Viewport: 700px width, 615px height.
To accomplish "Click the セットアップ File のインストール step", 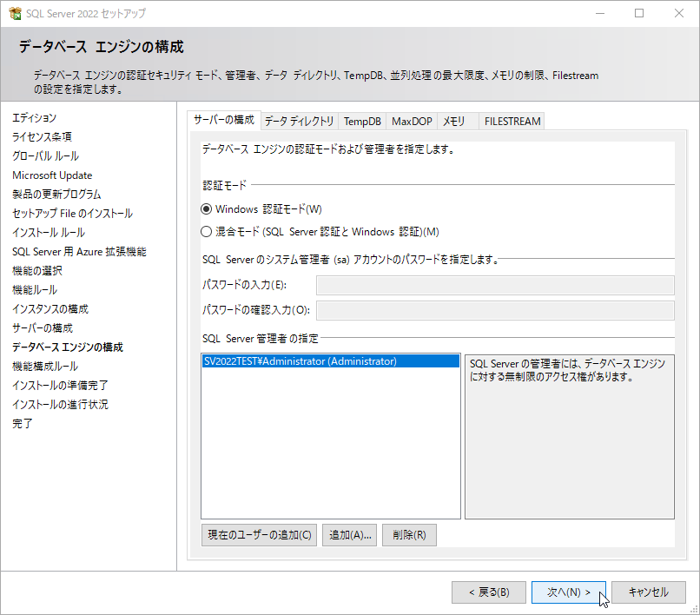I will [x=72, y=214].
